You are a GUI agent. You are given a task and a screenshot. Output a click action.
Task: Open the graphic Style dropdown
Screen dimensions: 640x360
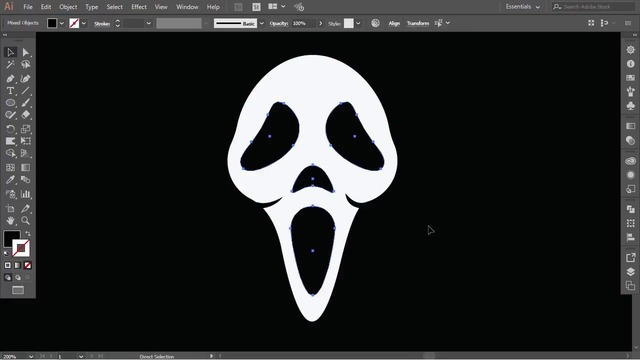click(x=358, y=23)
